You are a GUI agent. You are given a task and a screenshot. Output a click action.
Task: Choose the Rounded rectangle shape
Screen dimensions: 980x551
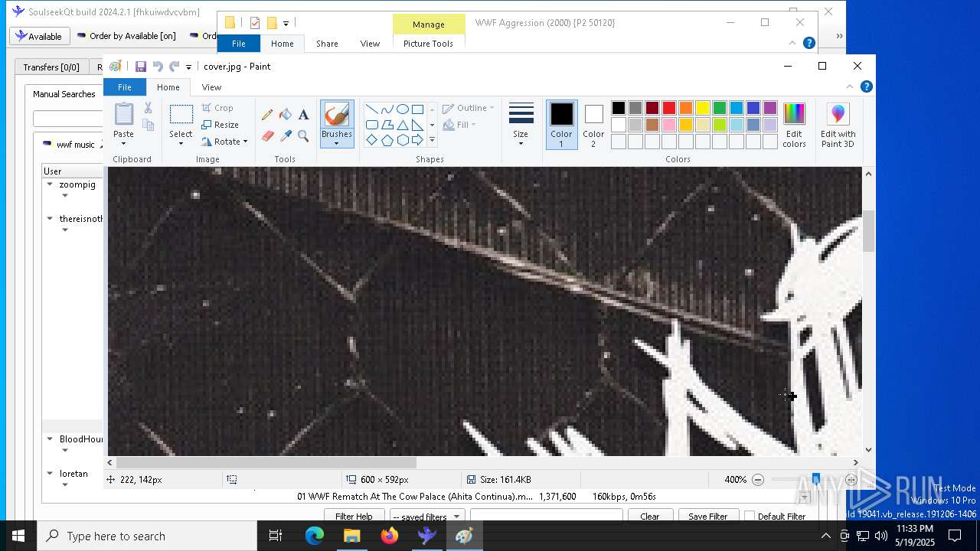pos(371,125)
